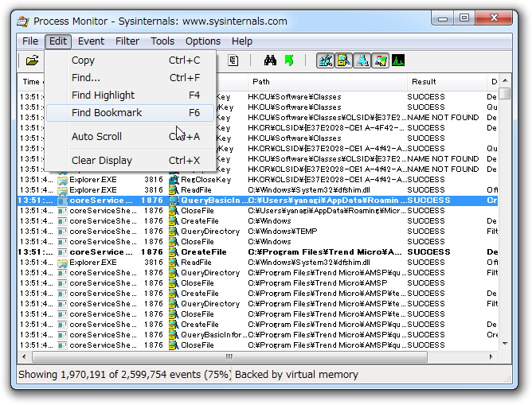Screen dimensions: 532x405
Task: Click the Result column header
Action: 447,82
